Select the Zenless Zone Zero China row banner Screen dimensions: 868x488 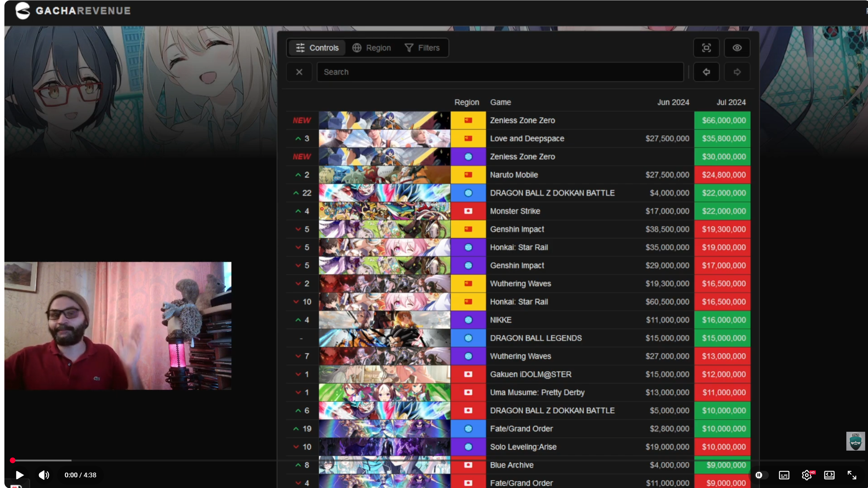point(384,120)
